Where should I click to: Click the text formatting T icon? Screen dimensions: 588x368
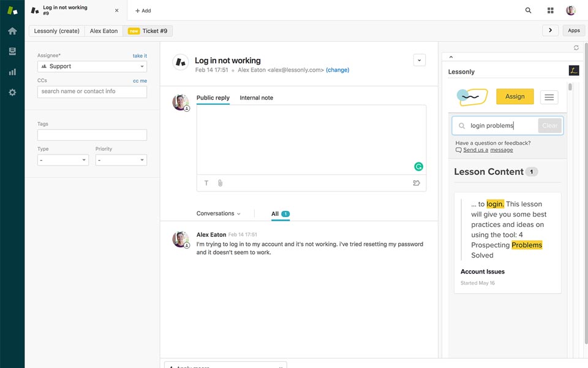click(x=206, y=183)
